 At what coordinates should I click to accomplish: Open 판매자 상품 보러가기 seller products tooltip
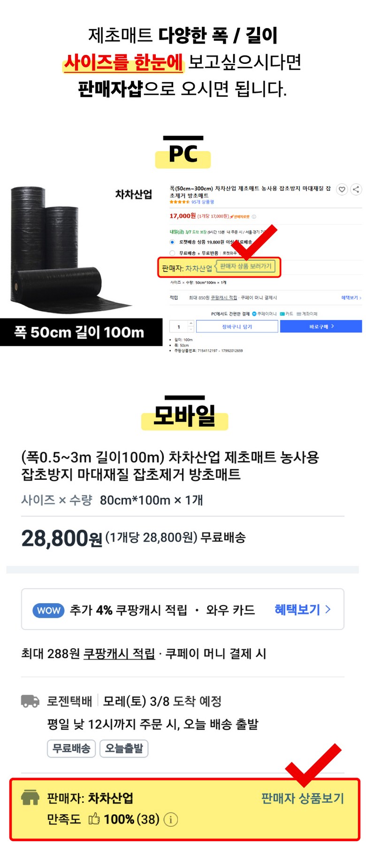246,266
